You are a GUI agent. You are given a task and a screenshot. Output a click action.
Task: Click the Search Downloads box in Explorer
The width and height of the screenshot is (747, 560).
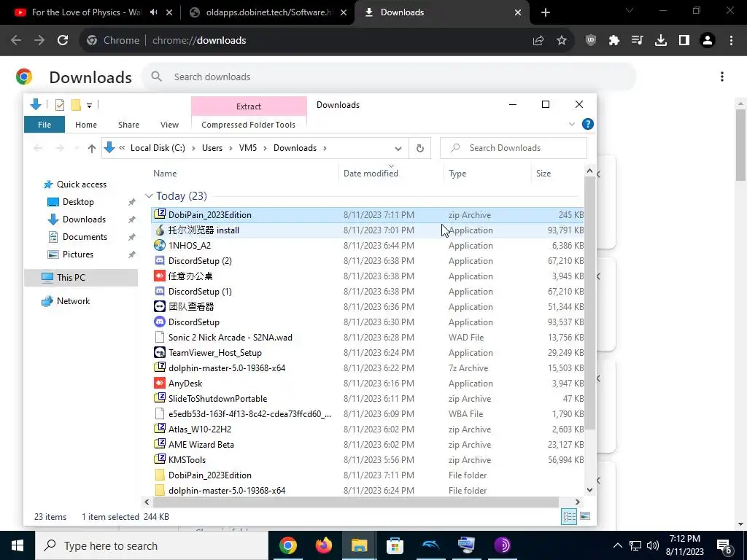coord(513,148)
